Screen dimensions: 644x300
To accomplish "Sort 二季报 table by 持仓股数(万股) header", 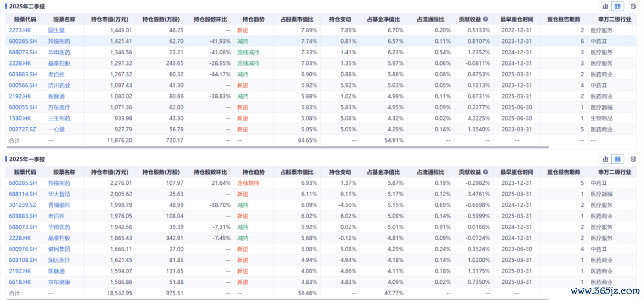I will point(161,19).
